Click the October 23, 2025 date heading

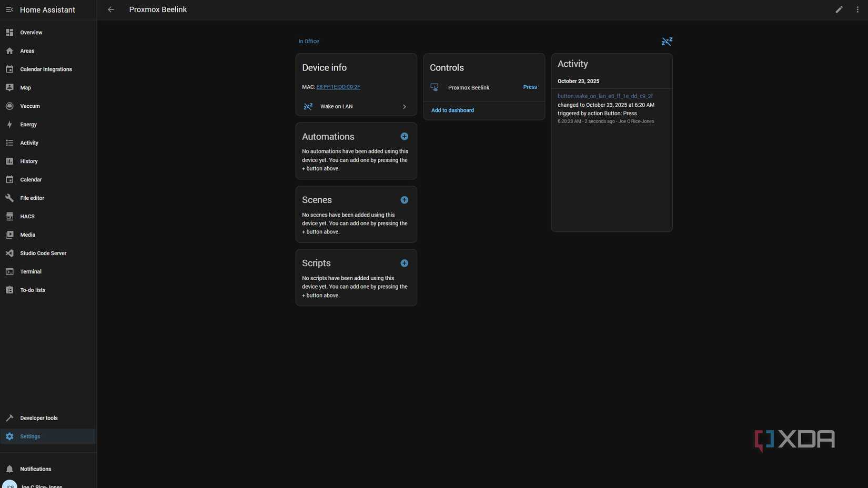[x=578, y=82]
